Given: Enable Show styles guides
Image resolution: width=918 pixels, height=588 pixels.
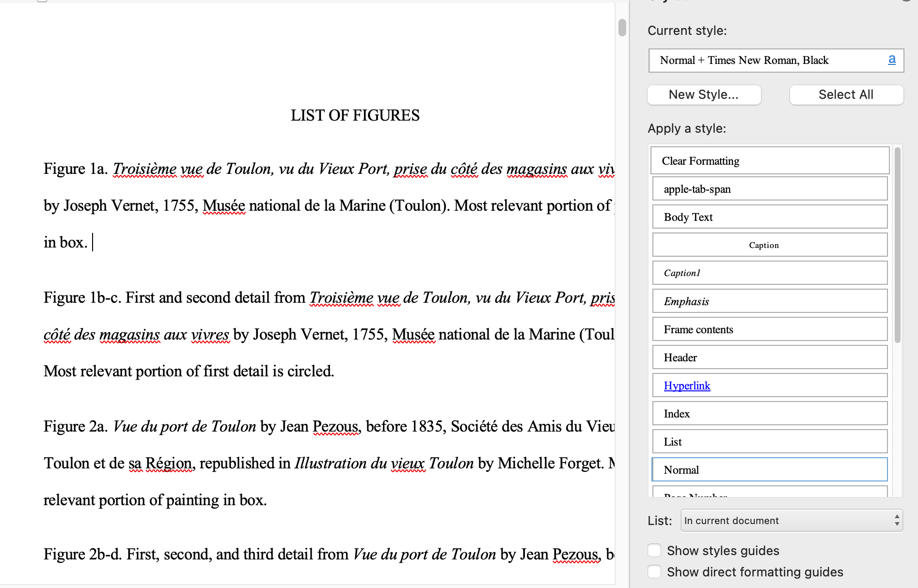Looking at the screenshot, I should 654,550.
